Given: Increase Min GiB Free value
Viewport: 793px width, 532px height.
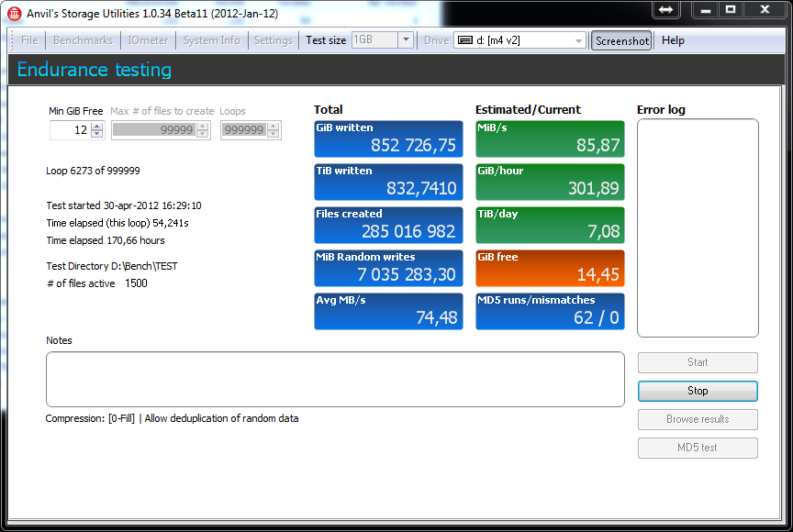Looking at the screenshot, I should pyautogui.click(x=96, y=127).
